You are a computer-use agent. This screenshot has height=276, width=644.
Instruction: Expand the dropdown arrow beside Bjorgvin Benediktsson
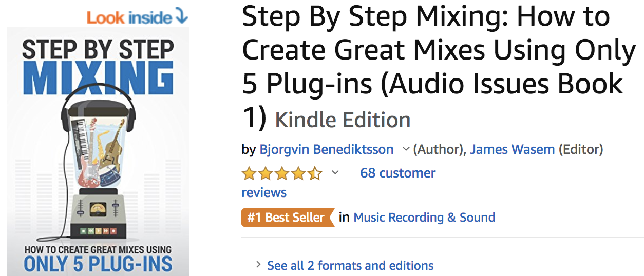click(x=406, y=149)
